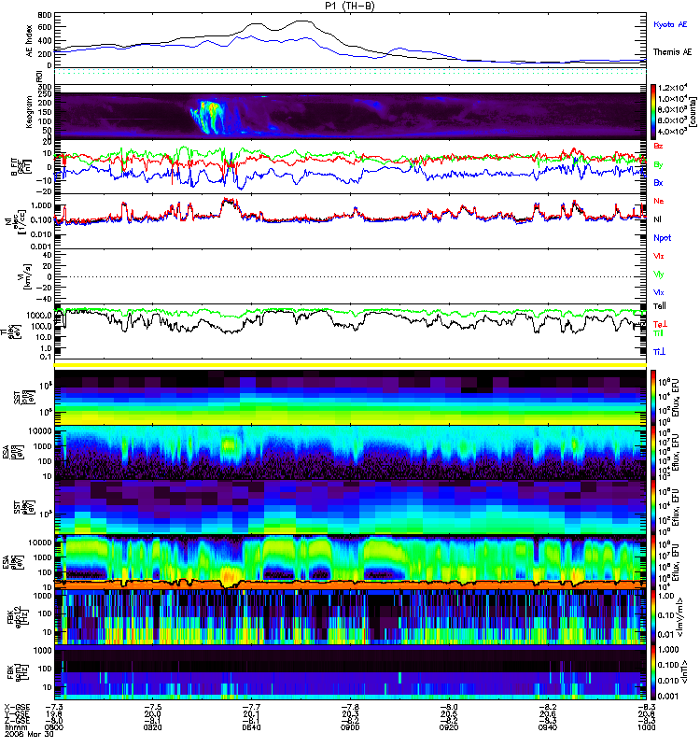Click the ESA ion Eflux color bar
700x747 pixels.
click(653, 453)
